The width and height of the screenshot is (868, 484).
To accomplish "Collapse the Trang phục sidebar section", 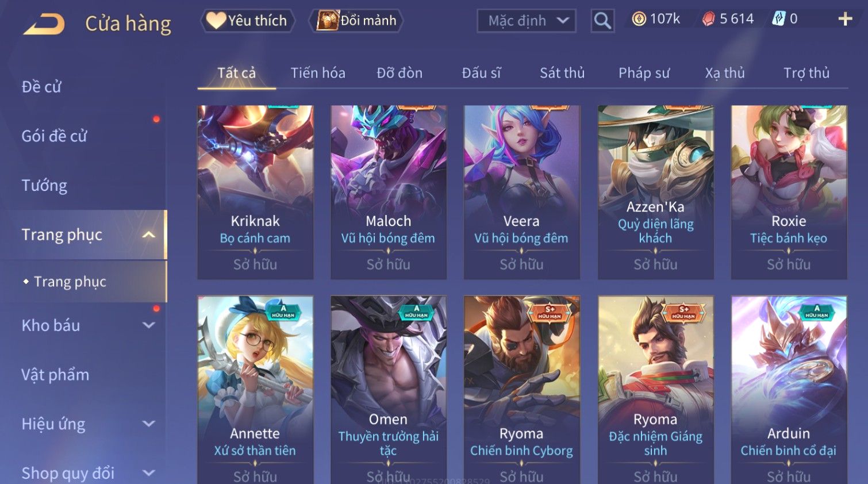I will [x=149, y=235].
